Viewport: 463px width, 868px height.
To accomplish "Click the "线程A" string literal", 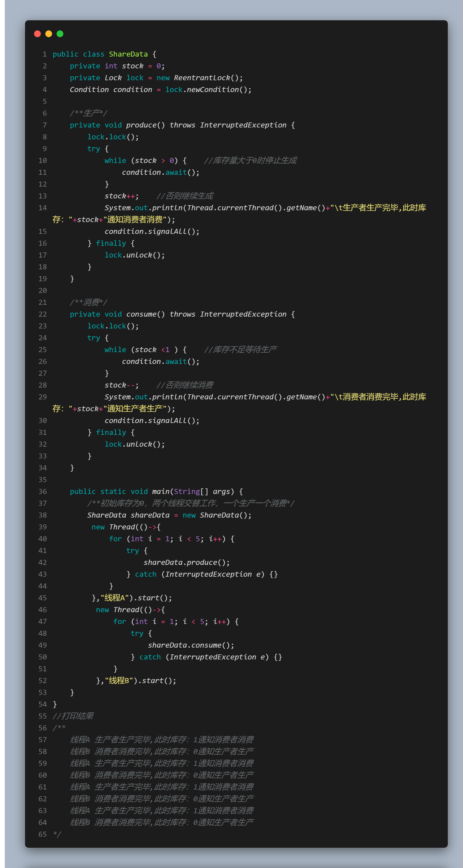I will click(115, 598).
